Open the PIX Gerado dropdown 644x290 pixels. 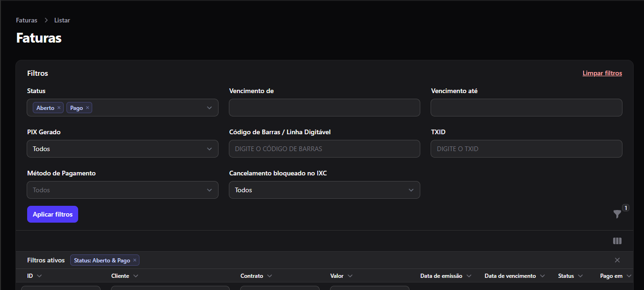tap(123, 149)
